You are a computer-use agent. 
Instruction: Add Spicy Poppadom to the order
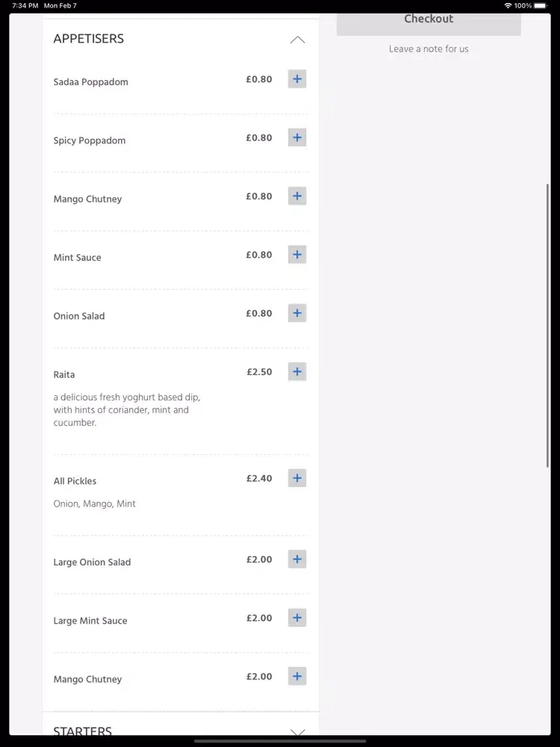297,137
